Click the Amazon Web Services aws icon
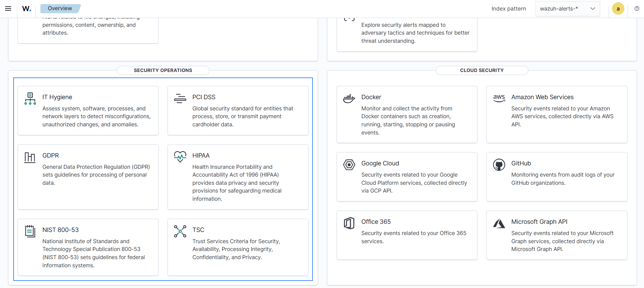Viewport: 644px width, 288px height. (499, 98)
